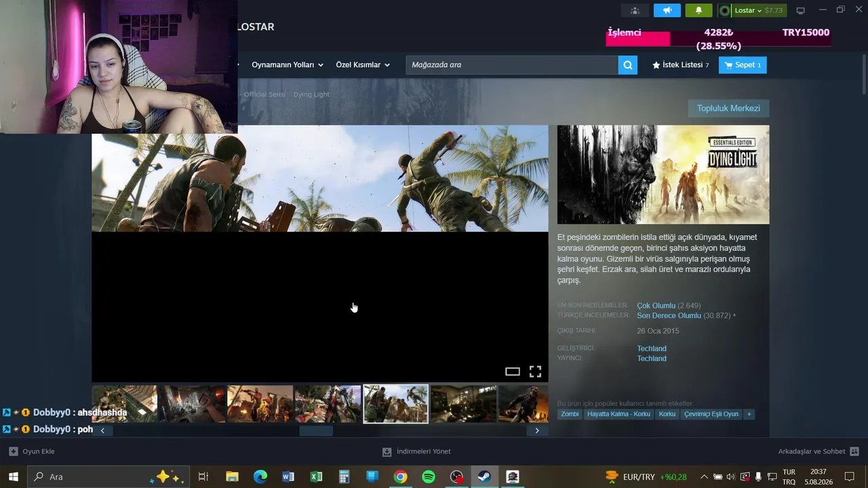
Task: Open Steam family sharing icon
Action: click(635, 10)
